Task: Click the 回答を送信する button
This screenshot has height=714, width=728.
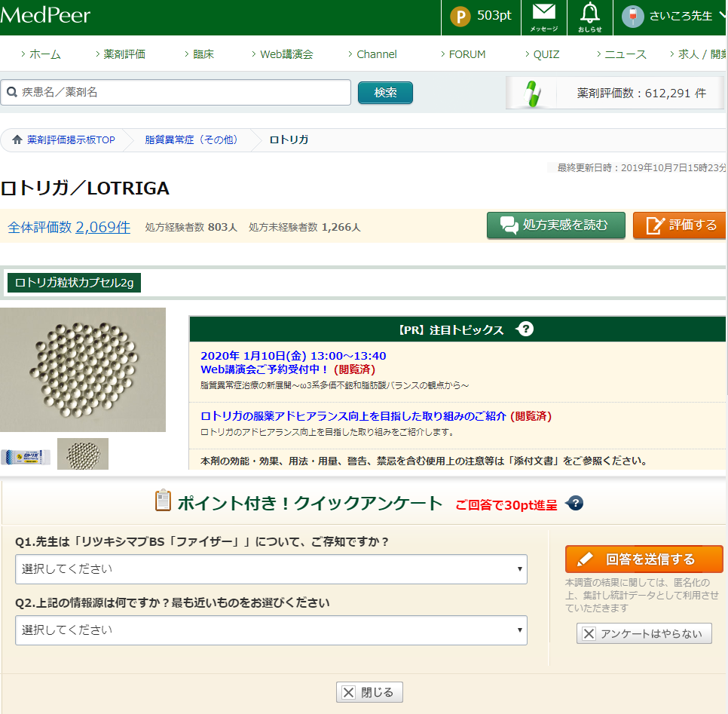Action: 644,559
